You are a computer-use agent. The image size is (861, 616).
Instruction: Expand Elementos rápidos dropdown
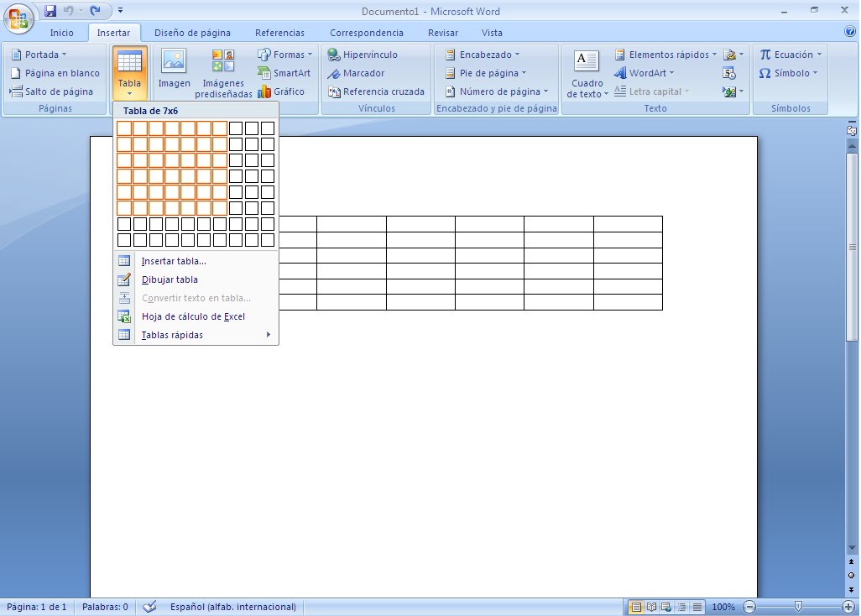pyautogui.click(x=665, y=55)
